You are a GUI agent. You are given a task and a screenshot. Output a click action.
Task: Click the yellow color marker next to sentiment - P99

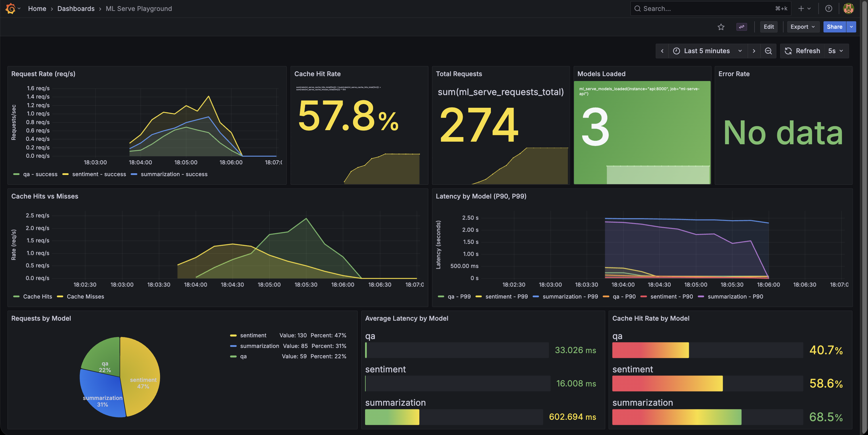478,297
